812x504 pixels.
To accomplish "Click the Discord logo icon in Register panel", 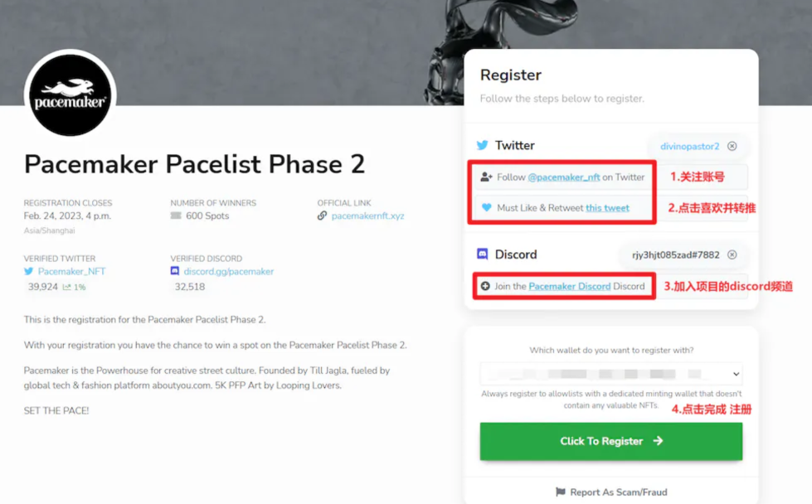I will pos(483,254).
